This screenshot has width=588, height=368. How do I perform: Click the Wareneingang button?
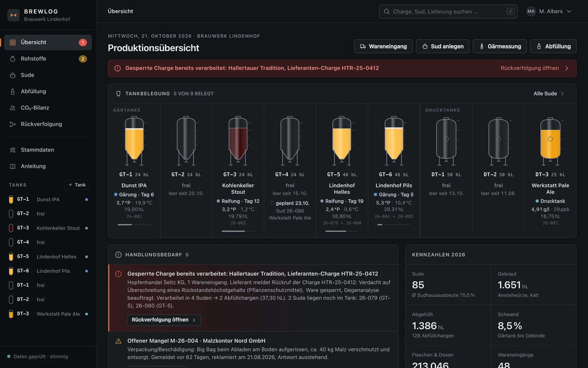coord(383,46)
